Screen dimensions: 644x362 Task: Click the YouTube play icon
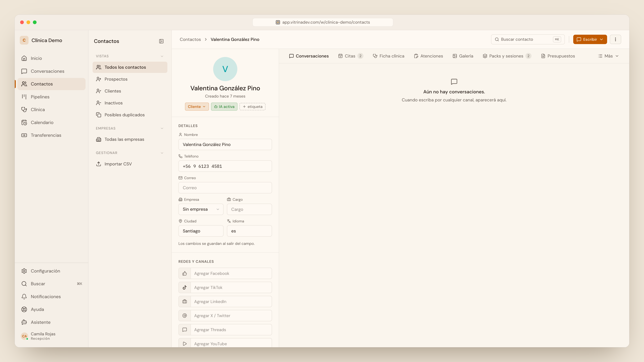pos(184,344)
